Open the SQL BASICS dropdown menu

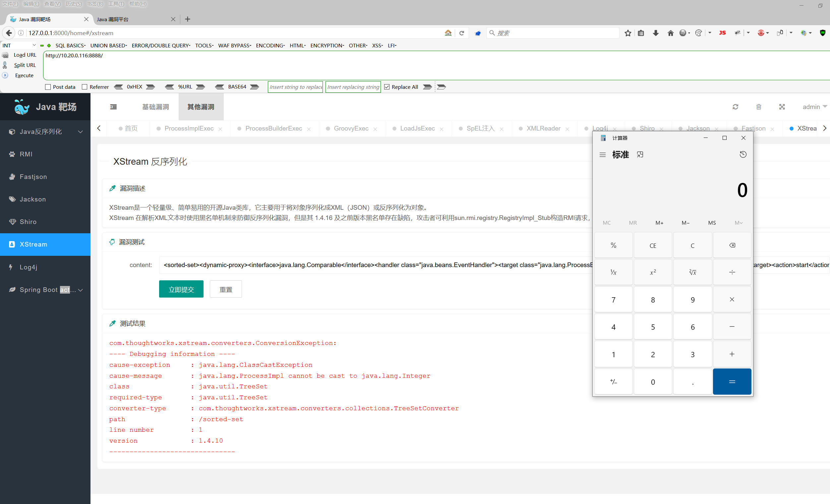click(x=70, y=45)
